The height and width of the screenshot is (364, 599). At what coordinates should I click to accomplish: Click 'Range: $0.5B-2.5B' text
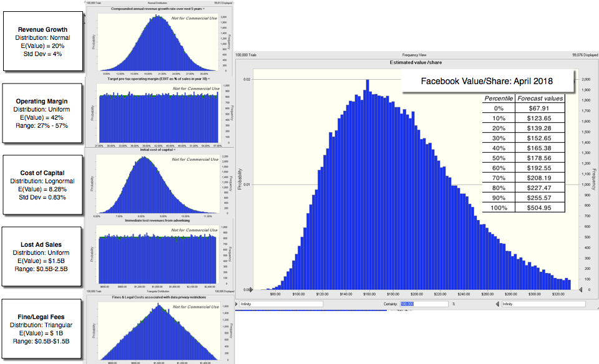(41, 269)
